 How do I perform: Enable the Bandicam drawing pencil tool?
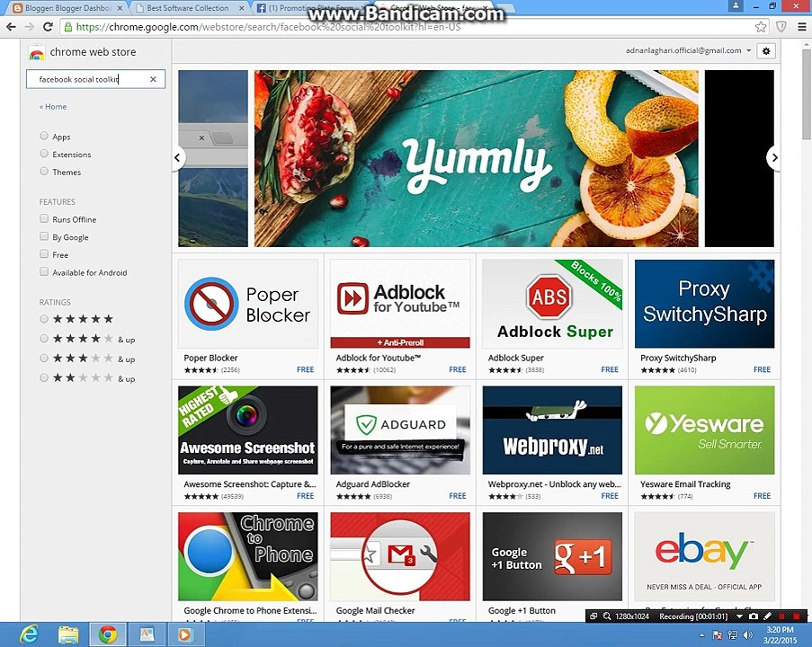767,616
